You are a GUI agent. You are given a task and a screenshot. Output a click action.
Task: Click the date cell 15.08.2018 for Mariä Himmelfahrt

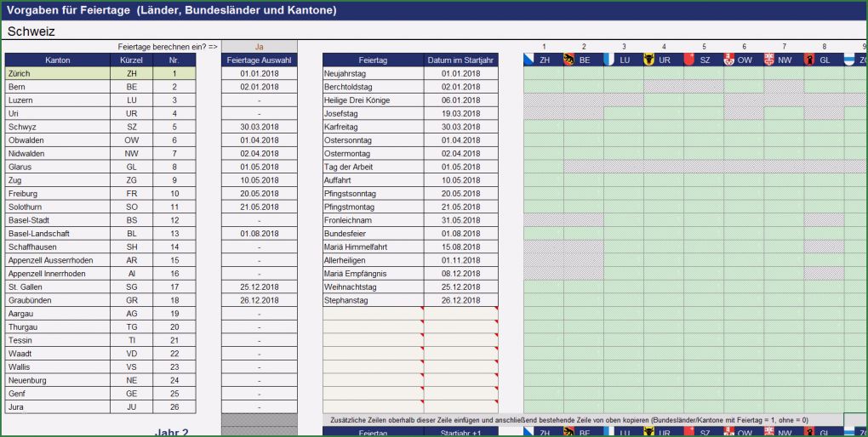point(460,247)
